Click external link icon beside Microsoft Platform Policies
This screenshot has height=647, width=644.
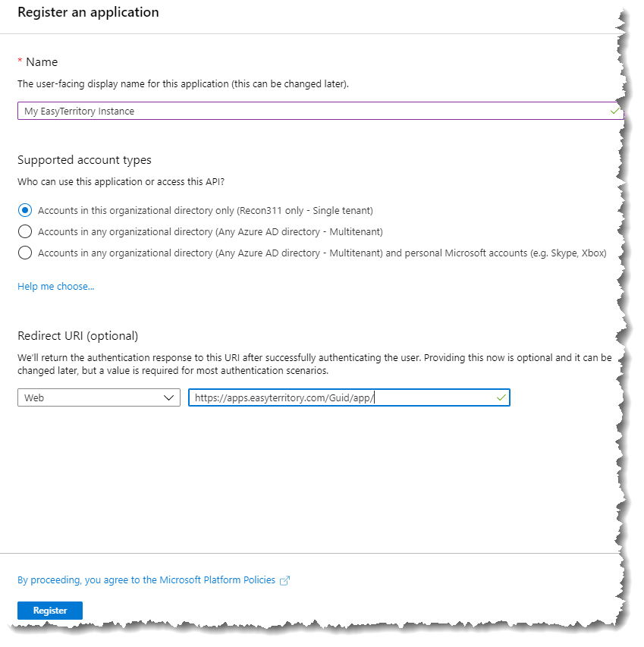[x=284, y=580]
